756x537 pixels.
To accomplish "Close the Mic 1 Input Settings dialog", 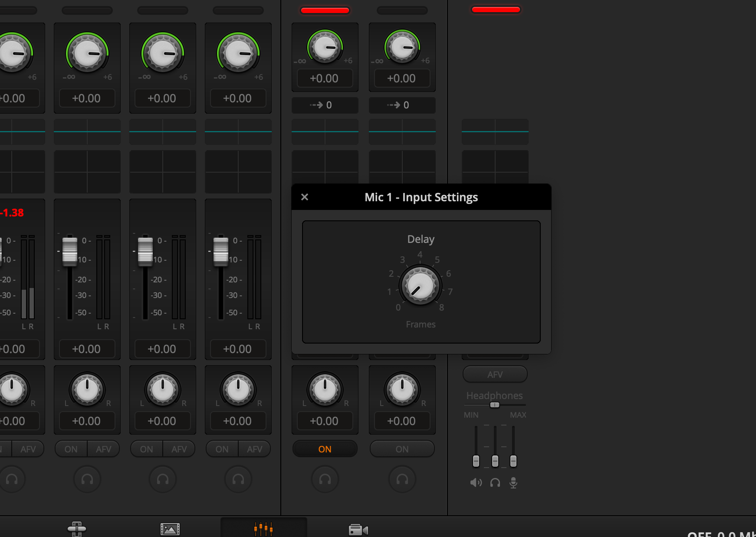I will [305, 197].
